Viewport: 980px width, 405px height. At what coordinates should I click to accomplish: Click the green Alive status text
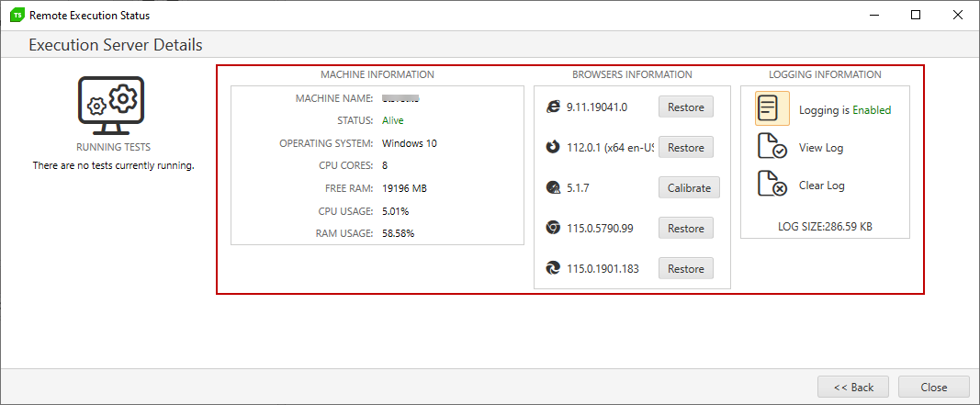point(392,120)
